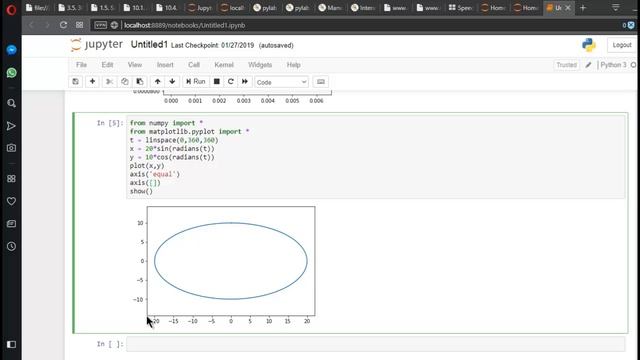Restart kernel and run all cells icon
The width and height of the screenshot is (640, 360).
pos(244,82)
